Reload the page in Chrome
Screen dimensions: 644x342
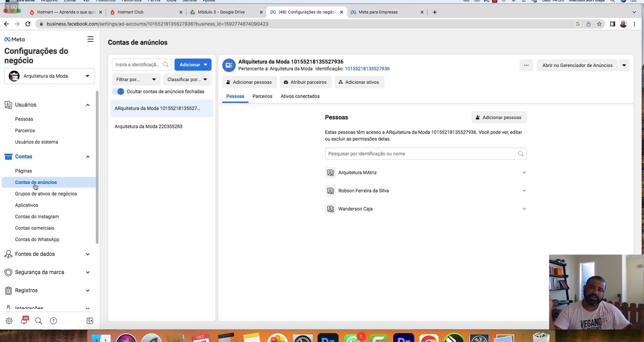pos(28,24)
